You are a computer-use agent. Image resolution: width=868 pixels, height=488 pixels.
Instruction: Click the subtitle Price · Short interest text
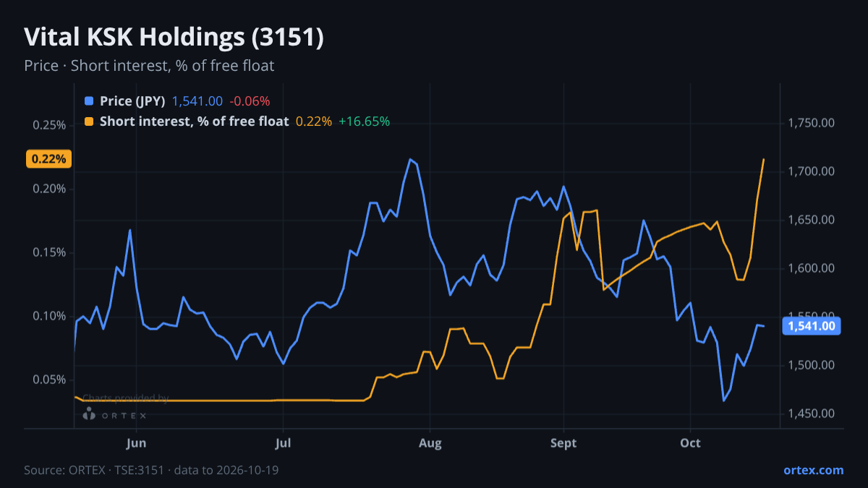point(149,66)
